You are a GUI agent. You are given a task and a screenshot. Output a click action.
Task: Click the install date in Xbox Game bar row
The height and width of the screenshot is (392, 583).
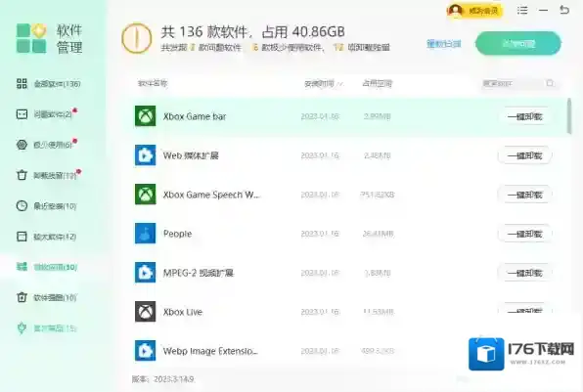(320, 116)
